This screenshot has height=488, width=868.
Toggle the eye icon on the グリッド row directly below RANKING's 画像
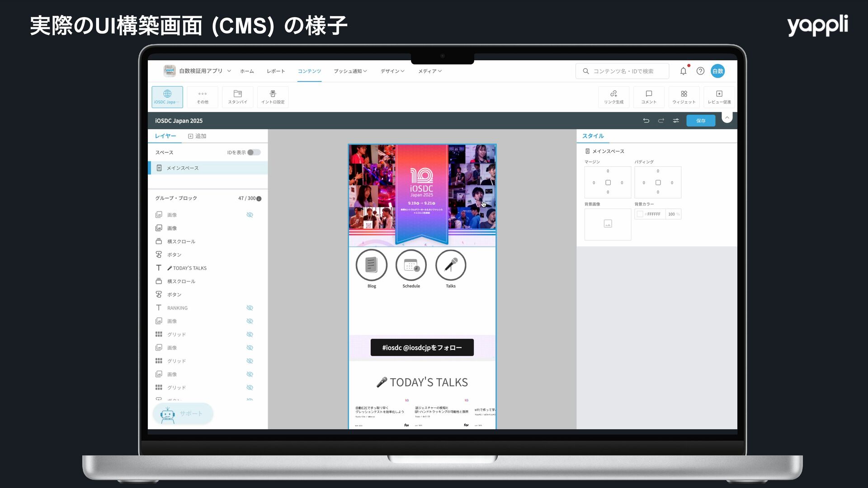pos(250,334)
